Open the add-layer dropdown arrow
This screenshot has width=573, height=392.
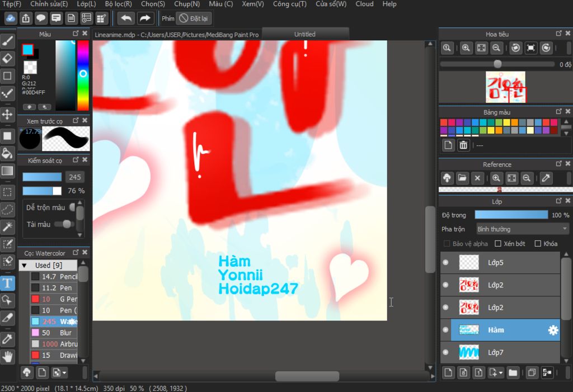(501, 372)
